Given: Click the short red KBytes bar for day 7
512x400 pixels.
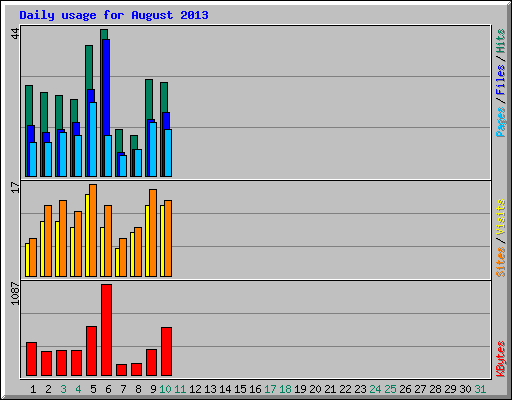Looking at the screenshot, I should 121,370.
